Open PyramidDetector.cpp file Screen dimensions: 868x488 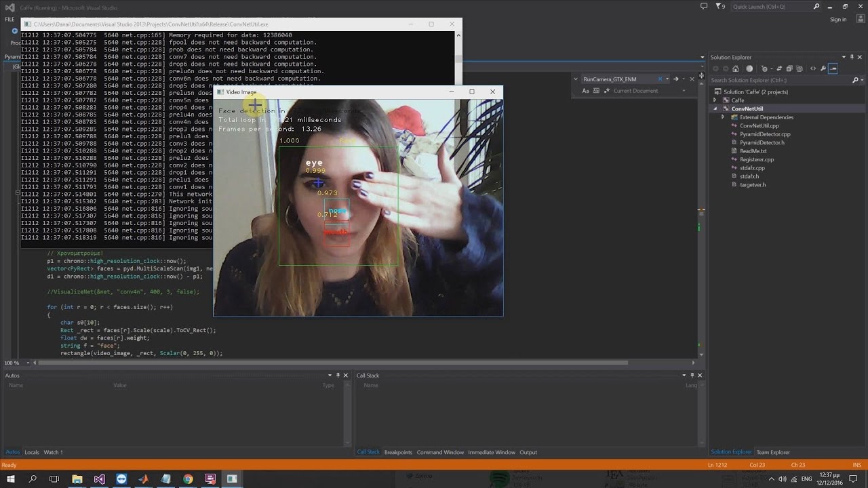[765, 134]
